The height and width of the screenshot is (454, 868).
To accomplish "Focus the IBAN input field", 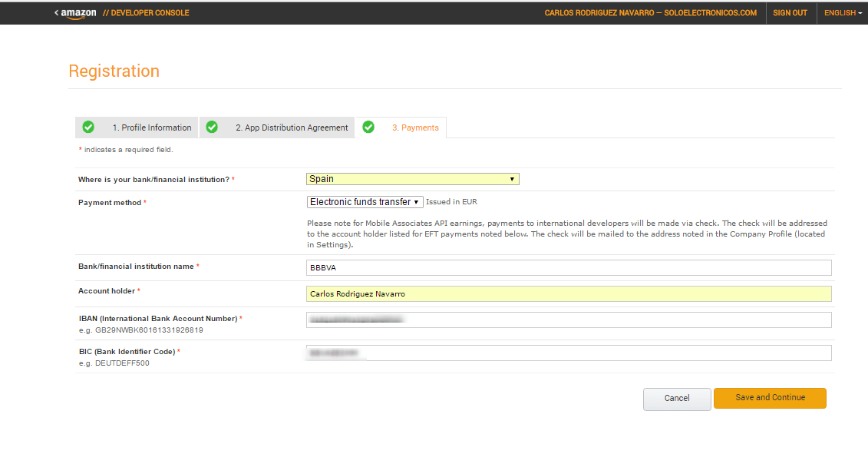I will (568, 320).
